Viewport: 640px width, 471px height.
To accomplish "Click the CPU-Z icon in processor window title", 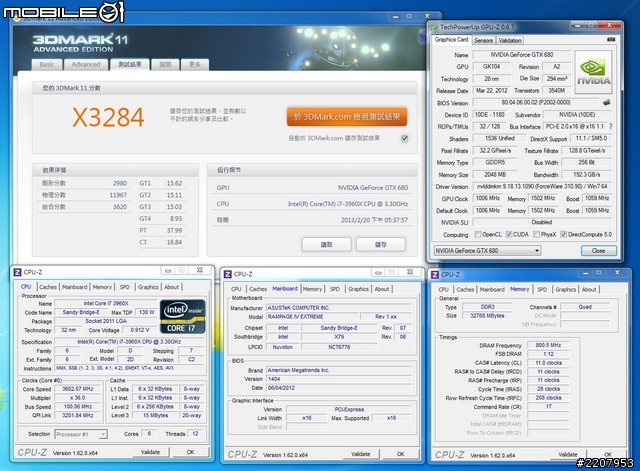I will (18, 272).
